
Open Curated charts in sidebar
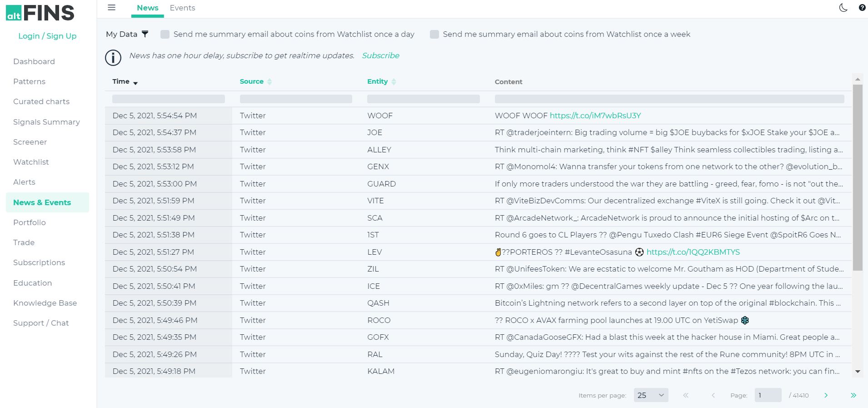pos(41,101)
